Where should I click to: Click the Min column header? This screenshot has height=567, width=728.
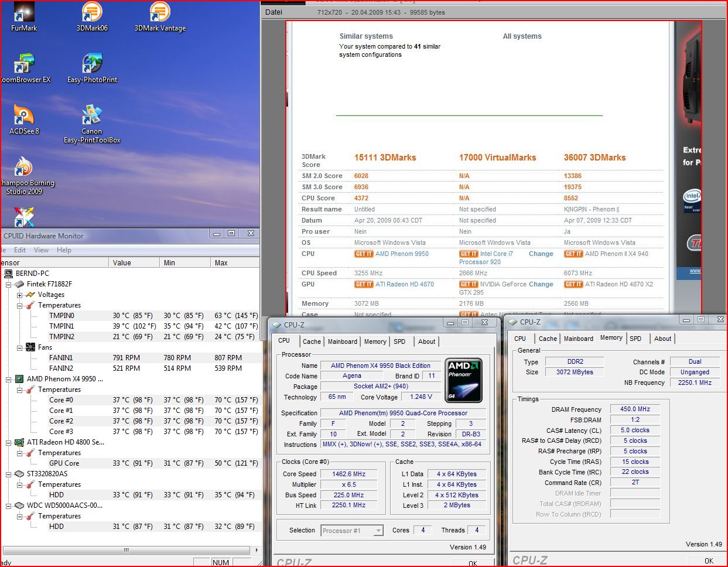tap(184, 263)
